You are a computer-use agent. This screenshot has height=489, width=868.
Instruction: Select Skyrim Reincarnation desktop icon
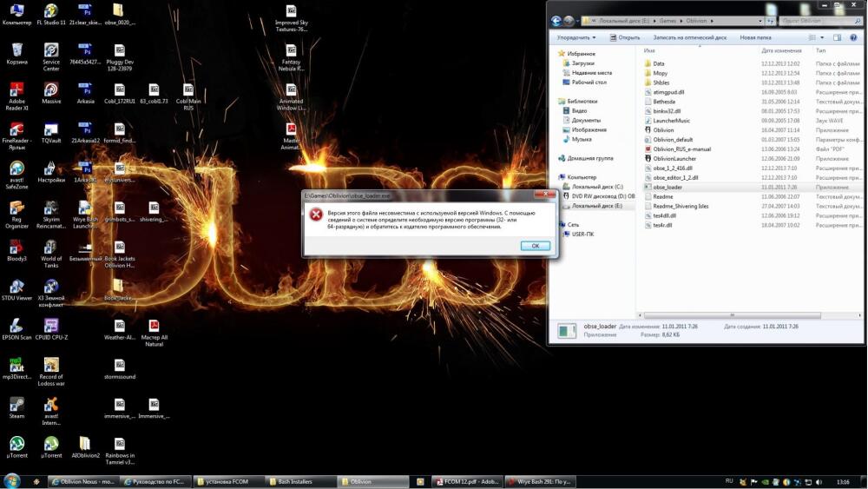coord(51,215)
